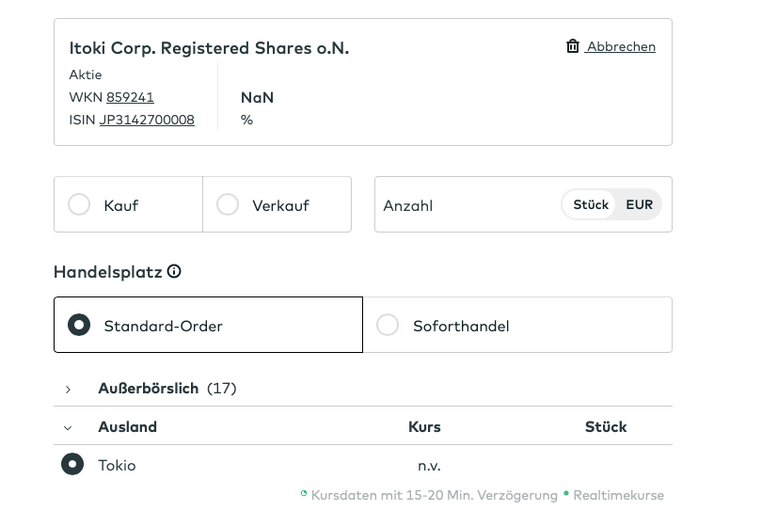The image size is (777, 529).
Task: Collapse the Ausland section chevron
Action: (x=68, y=427)
